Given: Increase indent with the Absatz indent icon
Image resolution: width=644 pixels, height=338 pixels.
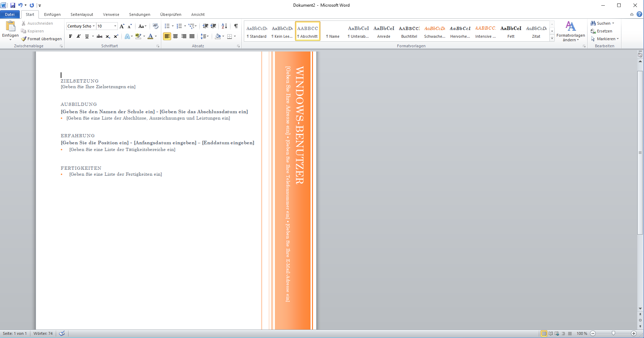Looking at the screenshot, I should 213,26.
